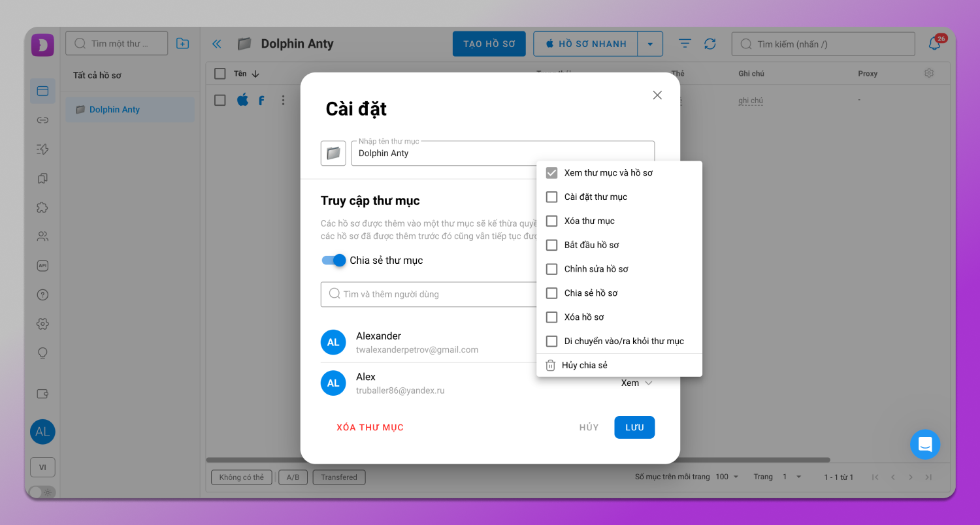Open the Settings gear in sidebar
Image resolution: width=980 pixels, height=525 pixels.
(42, 323)
